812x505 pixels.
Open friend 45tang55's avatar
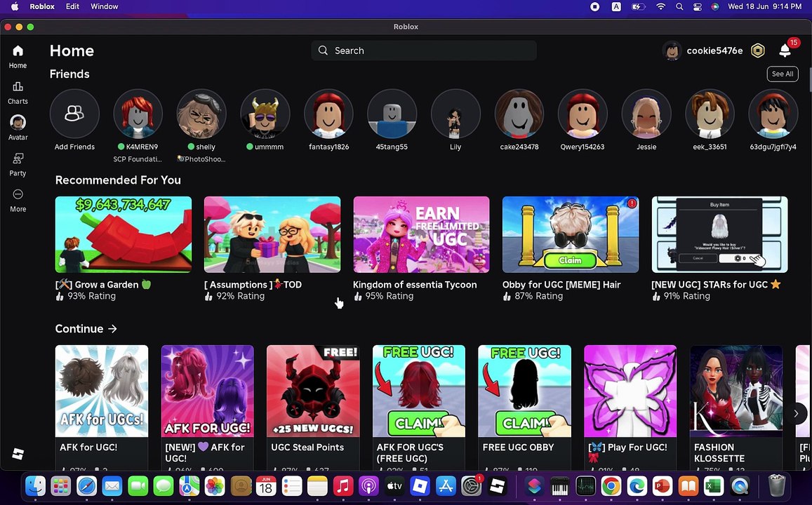pos(392,114)
